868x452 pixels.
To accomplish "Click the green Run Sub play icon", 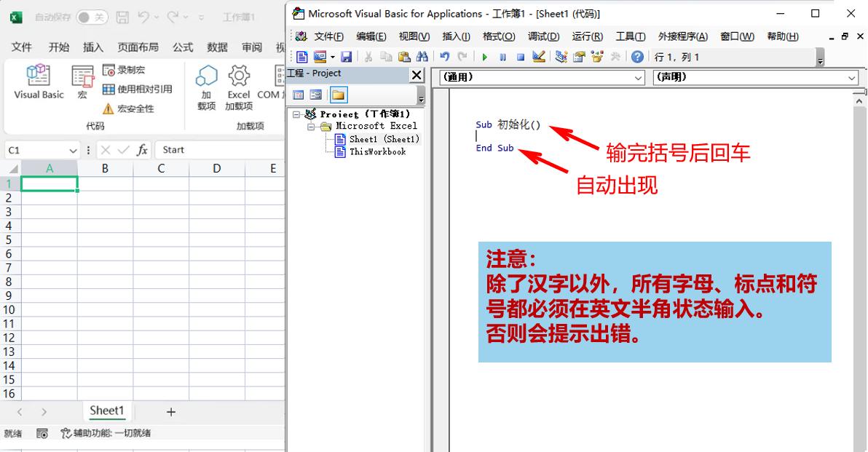I will tap(484, 57).
